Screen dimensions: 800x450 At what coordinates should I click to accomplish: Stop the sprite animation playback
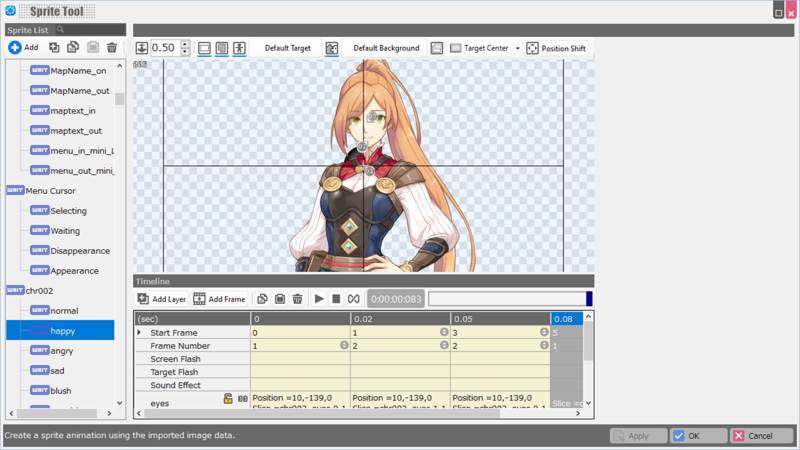(336, 299)
